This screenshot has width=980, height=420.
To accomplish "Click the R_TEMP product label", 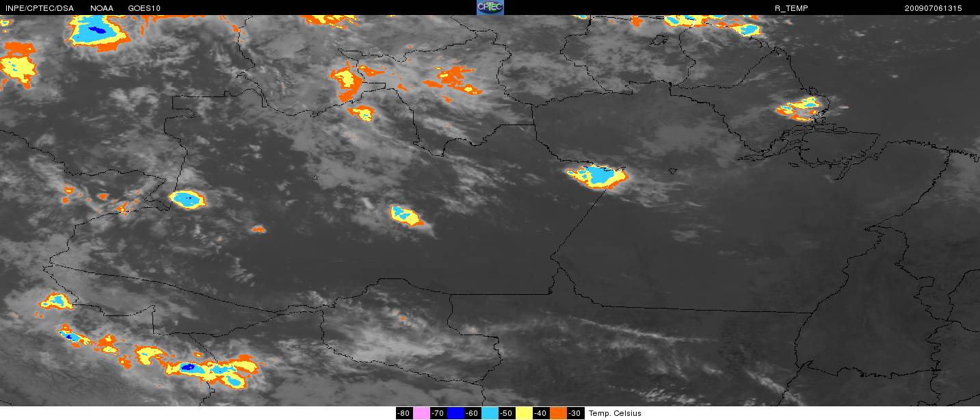I will [791, 8].
